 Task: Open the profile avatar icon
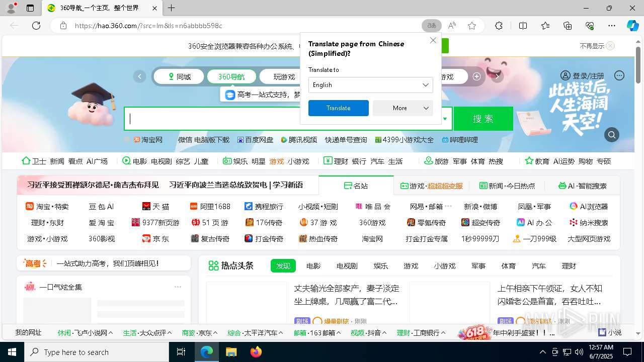tap(11, 8)
